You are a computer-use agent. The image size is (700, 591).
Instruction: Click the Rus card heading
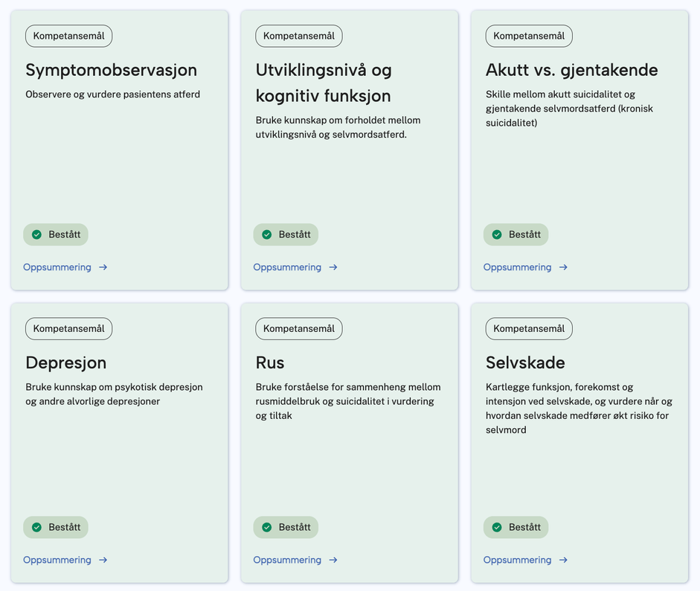coord(270,363)
